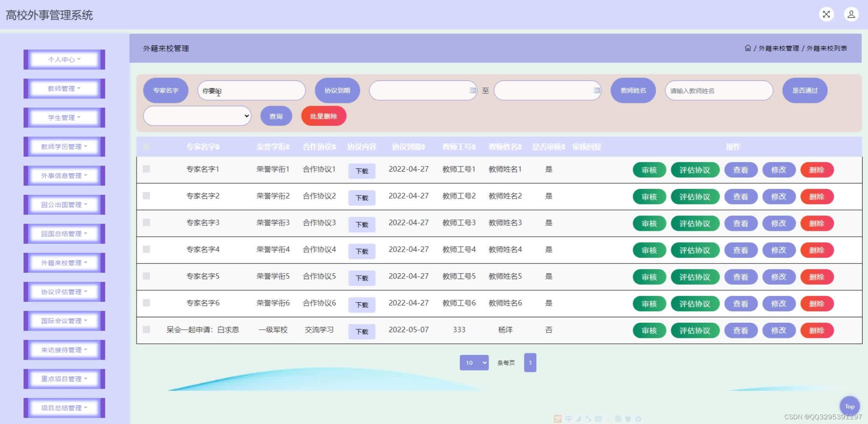Open 国际会议管理 sidebar menu
This screenshot has height=424, width=868.
[x=64, y=321]
